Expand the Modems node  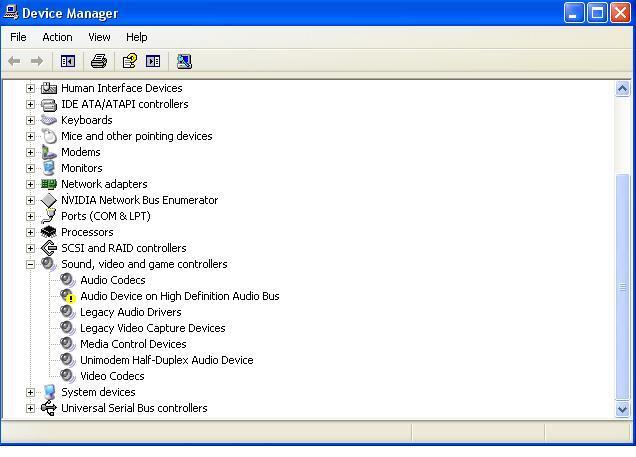click(30, 152)
